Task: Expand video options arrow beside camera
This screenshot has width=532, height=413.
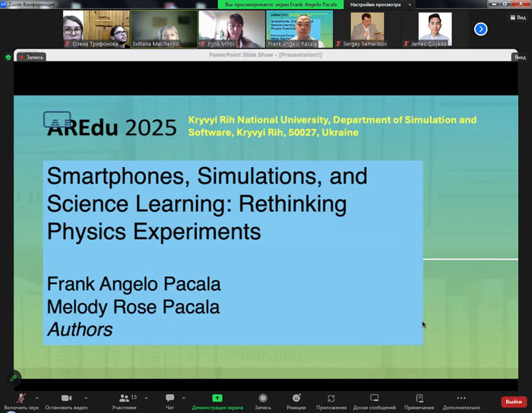Action: pos(85,398)
